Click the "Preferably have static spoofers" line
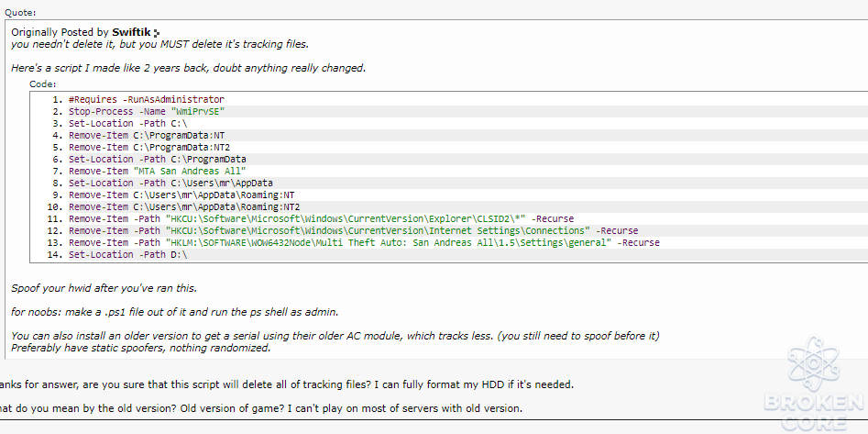 point(140,348)
